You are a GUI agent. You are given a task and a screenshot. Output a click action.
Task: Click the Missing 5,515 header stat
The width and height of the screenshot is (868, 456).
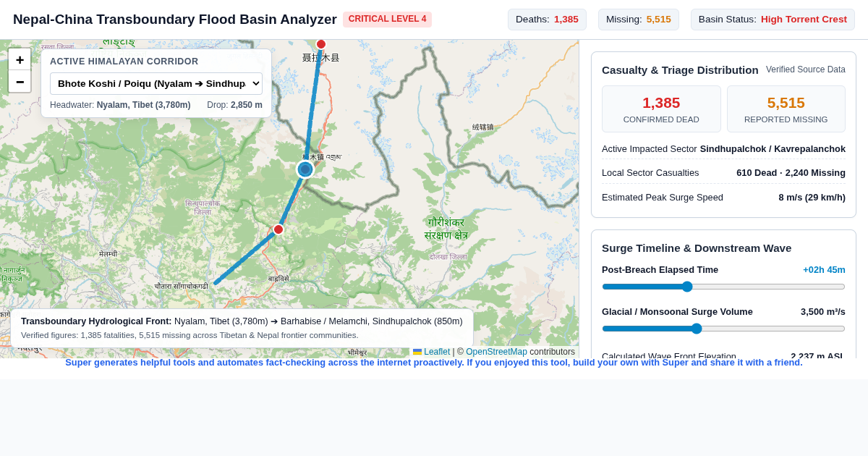[x=639, y=20]
